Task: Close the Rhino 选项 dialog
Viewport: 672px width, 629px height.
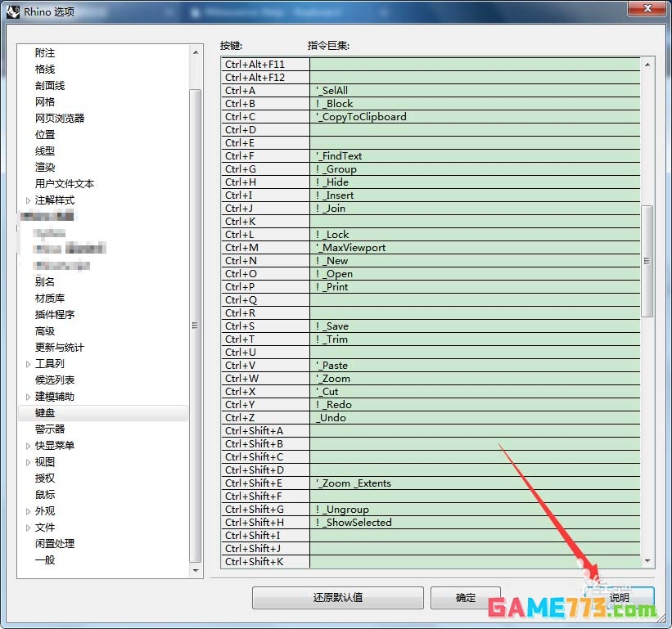Action: click(647, 8)
